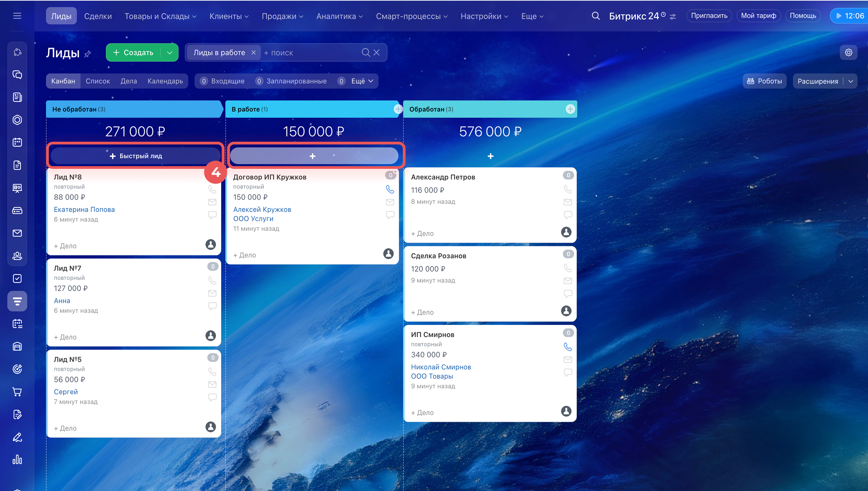Open the settings gear icon
The image size is (868, 491).
coord(849,53)
